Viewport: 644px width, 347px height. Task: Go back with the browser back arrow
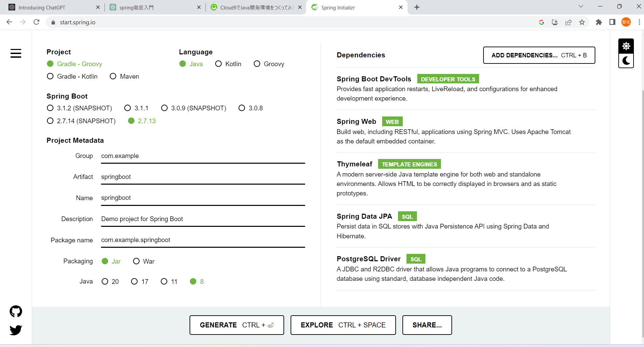9,22
